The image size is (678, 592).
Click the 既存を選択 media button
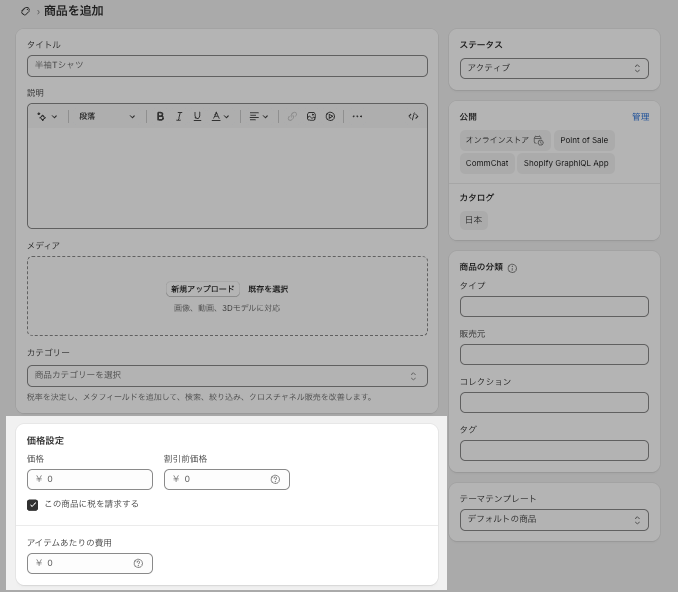click(268, 289)
